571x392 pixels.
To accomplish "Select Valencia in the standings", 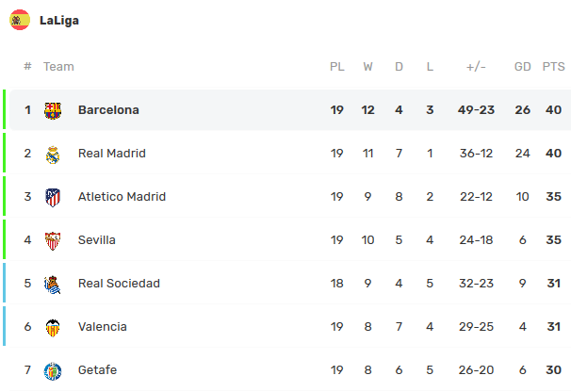I will pos(102,327).
